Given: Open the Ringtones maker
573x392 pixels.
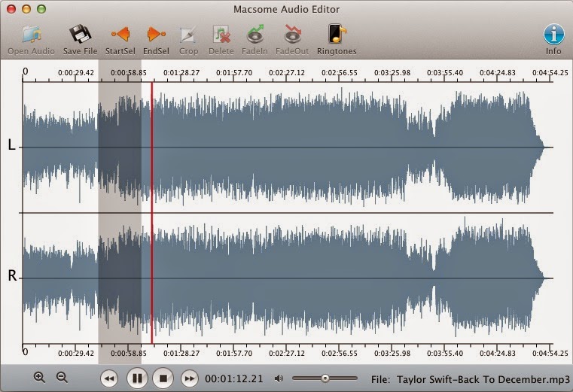Looking at the screenshot, I should coord(337,40).
